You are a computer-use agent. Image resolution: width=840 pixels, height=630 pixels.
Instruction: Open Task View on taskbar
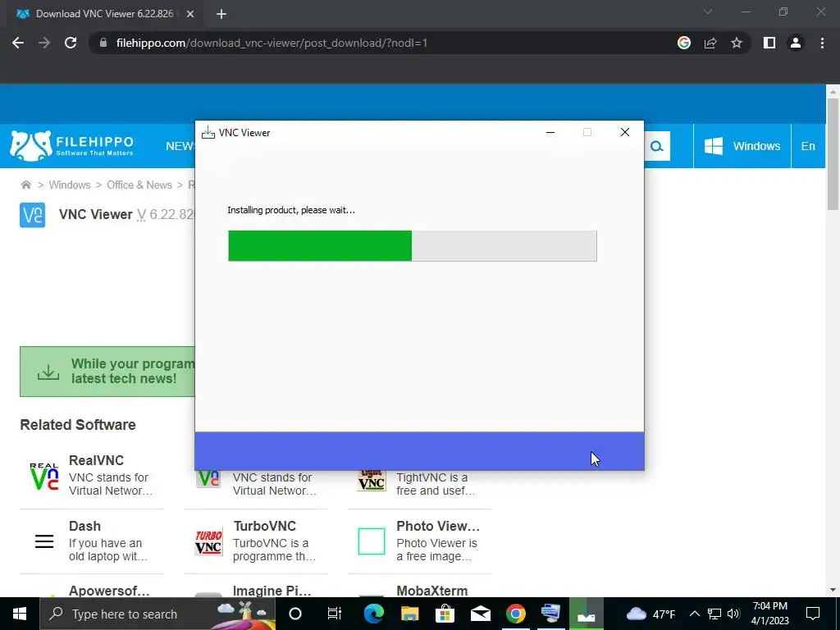click(335, 614)
